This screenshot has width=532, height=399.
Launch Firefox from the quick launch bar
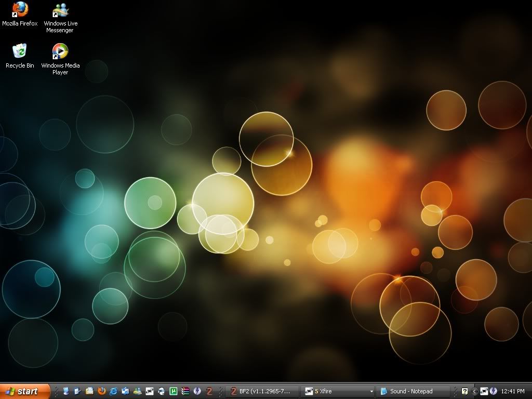point(101,391)
